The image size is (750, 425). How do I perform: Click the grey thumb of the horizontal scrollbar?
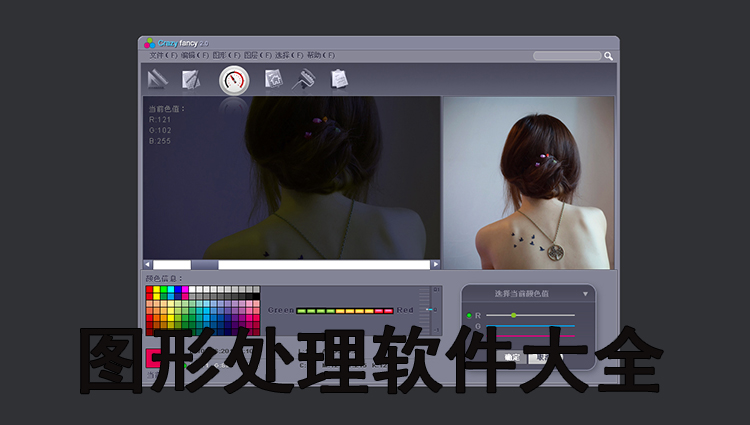pyautogui.click(x=205, y=264)
